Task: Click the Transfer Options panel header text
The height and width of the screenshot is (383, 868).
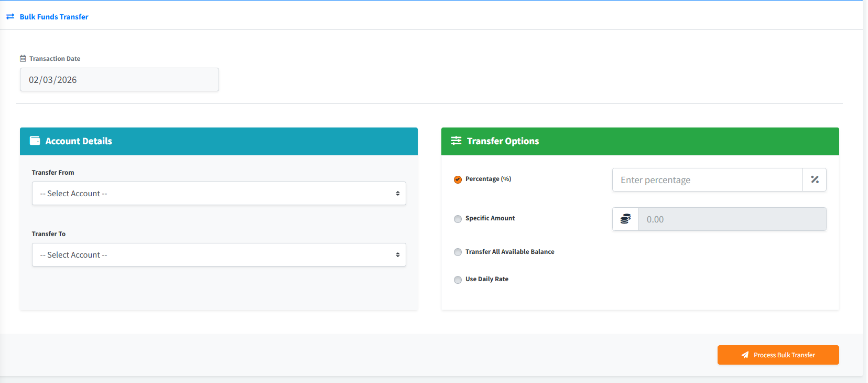Action: coord(503,141)
